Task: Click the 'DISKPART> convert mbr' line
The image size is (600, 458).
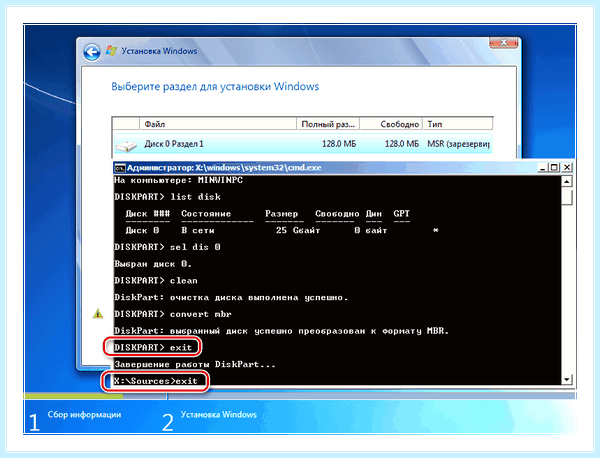Action: click(x=173, y=314)
